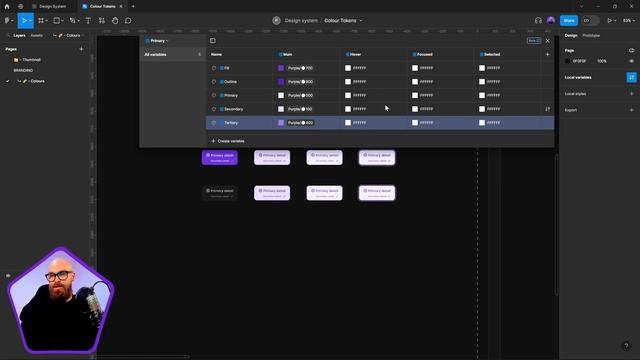Click Create variable

tap(228, 141)
